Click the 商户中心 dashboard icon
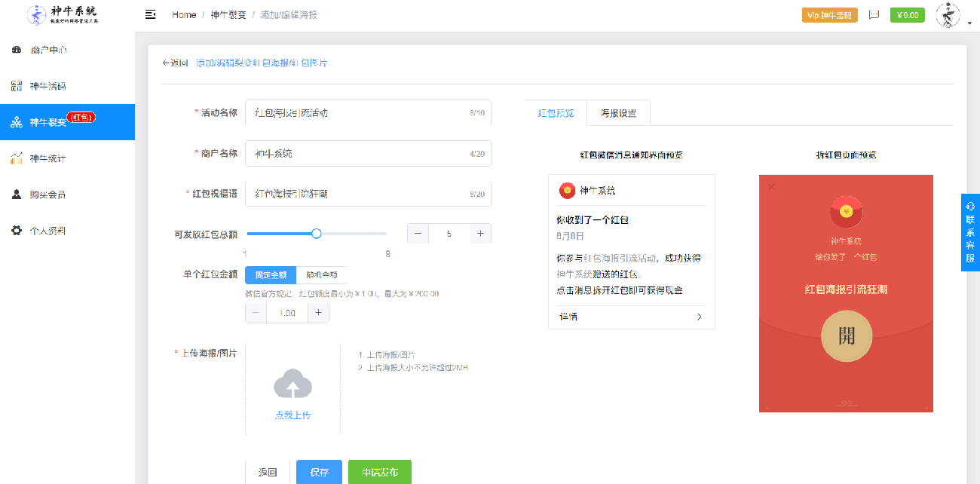The height and width of the screenshot is (484, 980). [17, 51]
